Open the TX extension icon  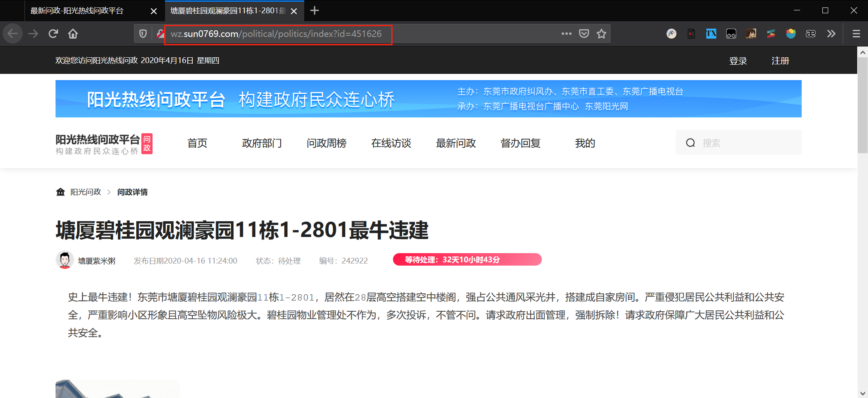711,34
